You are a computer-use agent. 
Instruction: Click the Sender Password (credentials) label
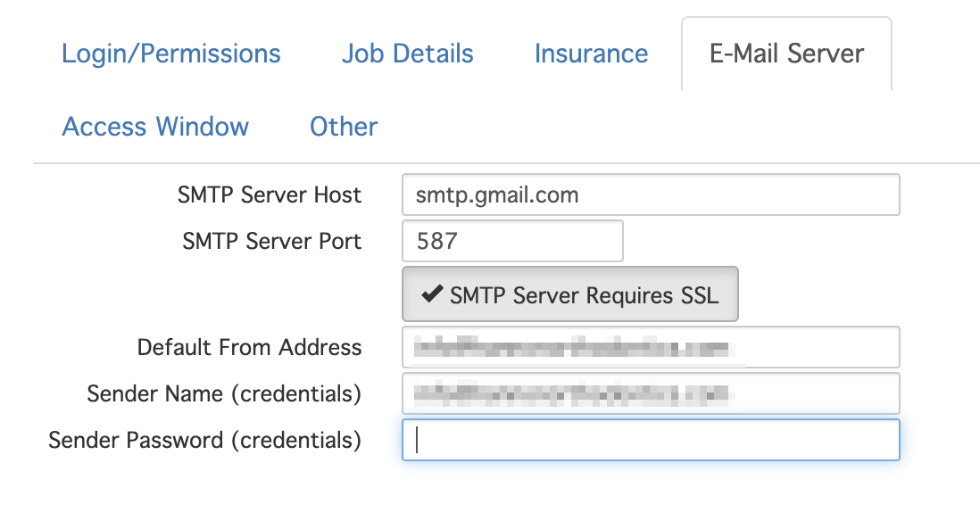tap(205, 440)
